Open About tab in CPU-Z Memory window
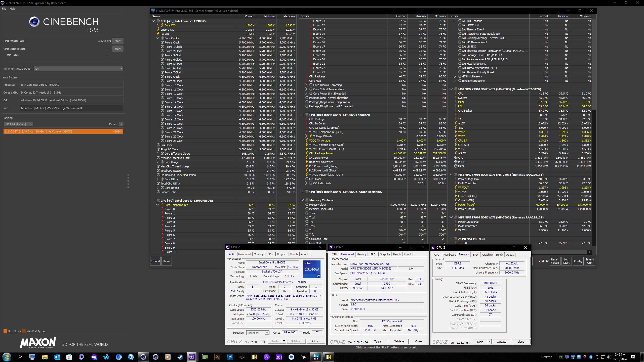This screenshot has height=362, width=644. 510,255
